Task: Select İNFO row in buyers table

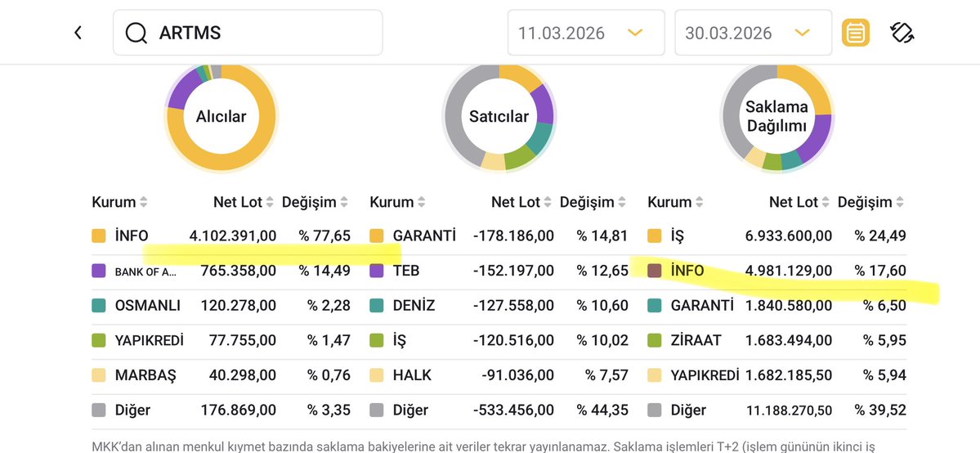Action: click(222, 235)
